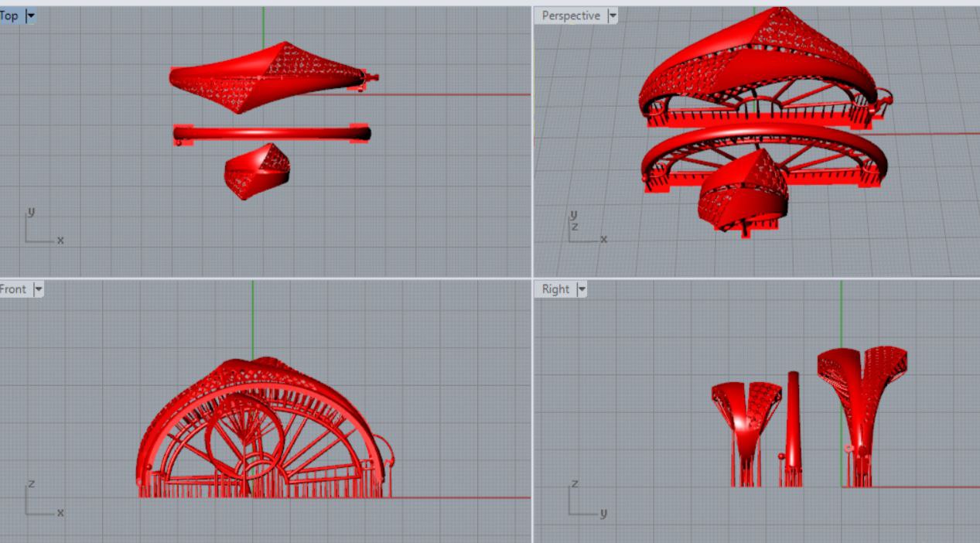Image resolution: width=980 pixels, height=543 pixels.
Task: Select the Right viewport title label
Action: [555, 289]
